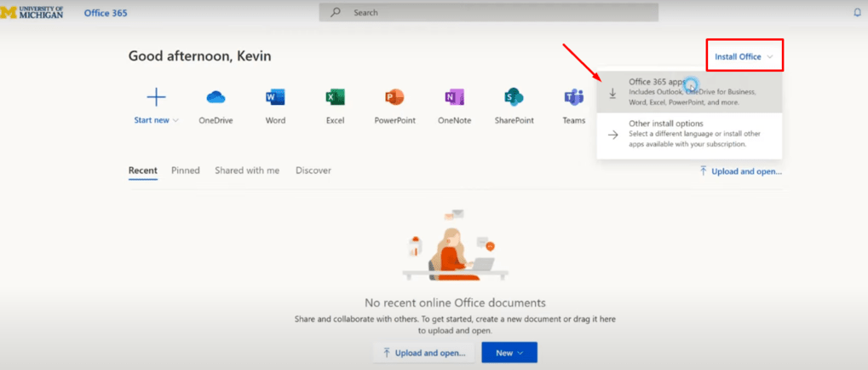Click the upload arrow icon in top-right Upload and open
The height and width of the screenshot is (370, 868).
point(703,171)
